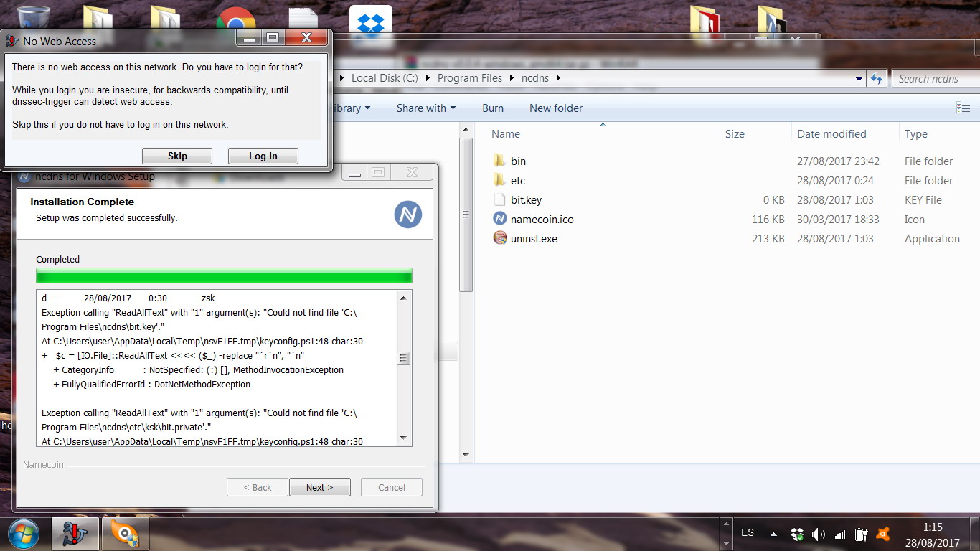Click Program Files in the address bar

[470, 78]
